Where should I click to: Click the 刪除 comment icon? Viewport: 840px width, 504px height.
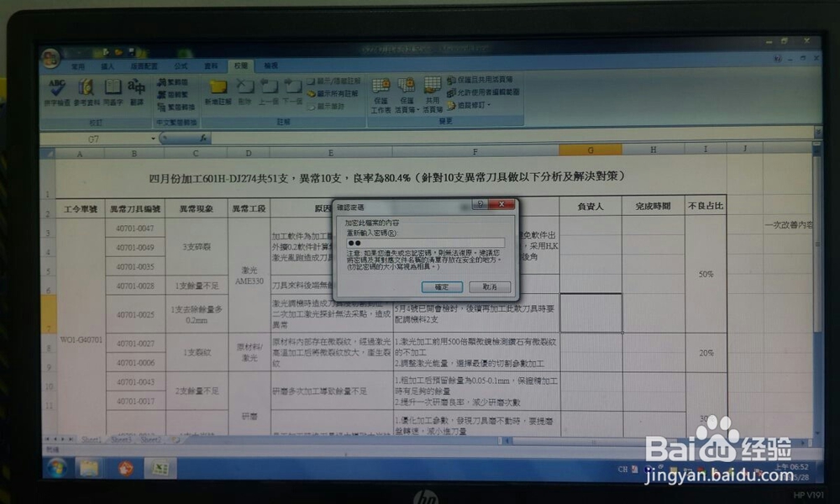click(x=244, y=92)
